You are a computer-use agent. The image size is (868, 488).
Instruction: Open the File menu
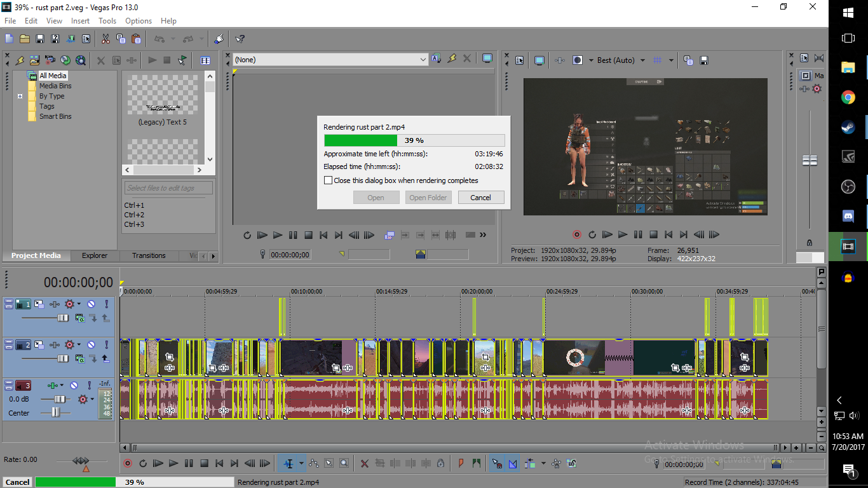pos(10,21)
